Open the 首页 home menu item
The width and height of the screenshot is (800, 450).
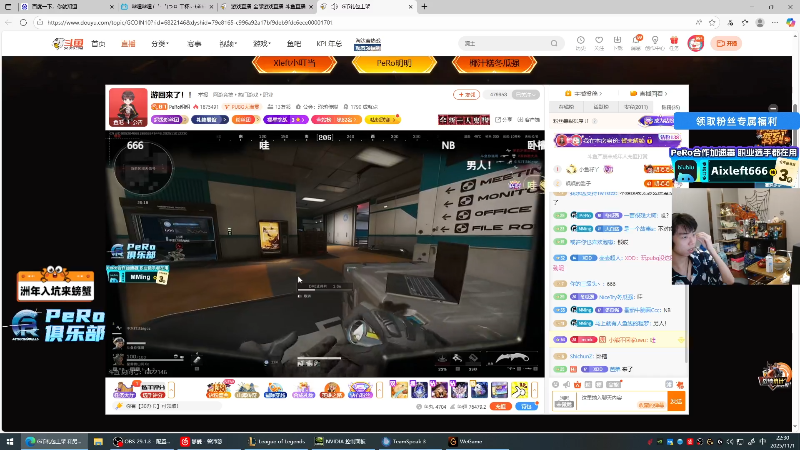pos(98,44)
